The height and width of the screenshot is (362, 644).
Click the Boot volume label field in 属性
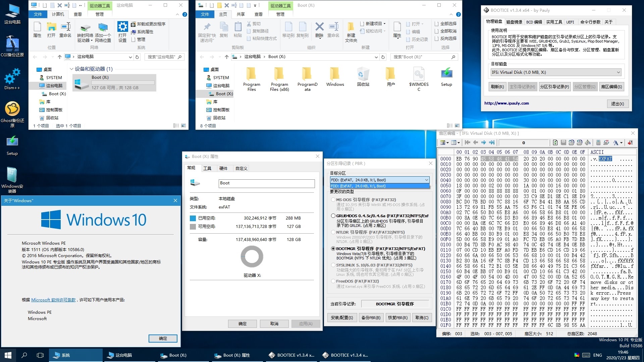pos(267,183)
